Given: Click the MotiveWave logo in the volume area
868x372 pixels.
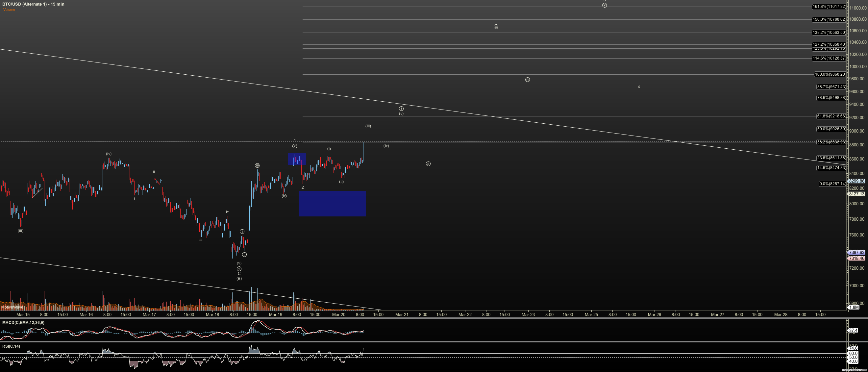Looking at the screenshot, I should 12,307.
